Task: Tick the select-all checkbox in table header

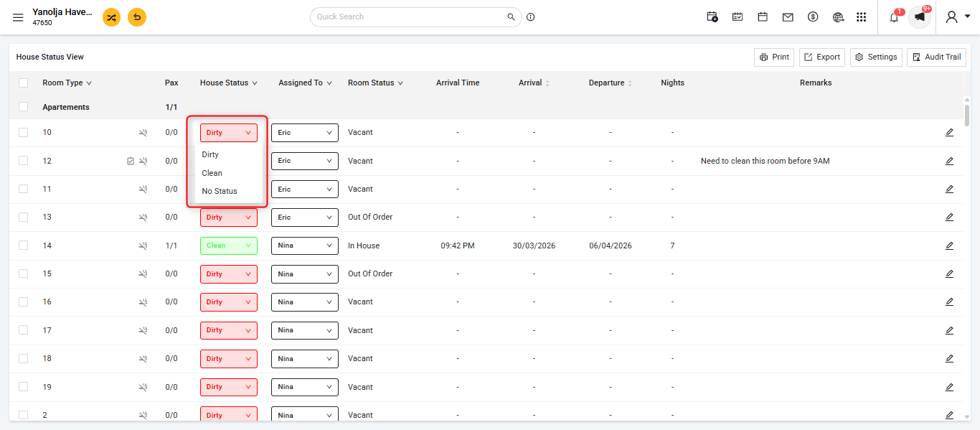Action: coord(24,83)
